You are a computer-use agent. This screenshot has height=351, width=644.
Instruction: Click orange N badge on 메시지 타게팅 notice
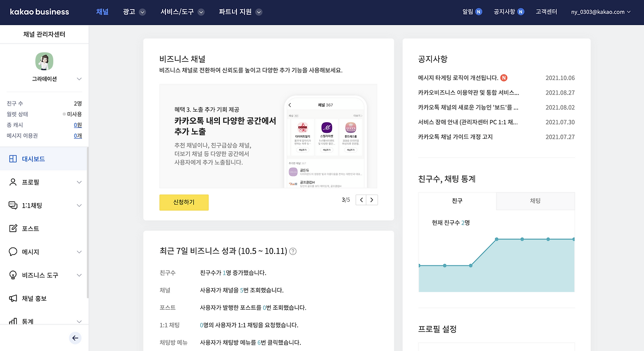(504, 78)
